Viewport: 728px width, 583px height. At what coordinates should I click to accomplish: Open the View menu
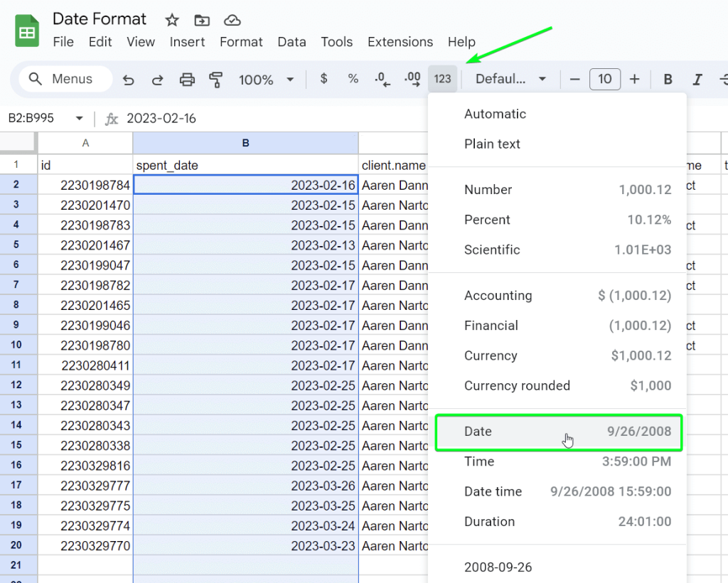coord(141,42)
